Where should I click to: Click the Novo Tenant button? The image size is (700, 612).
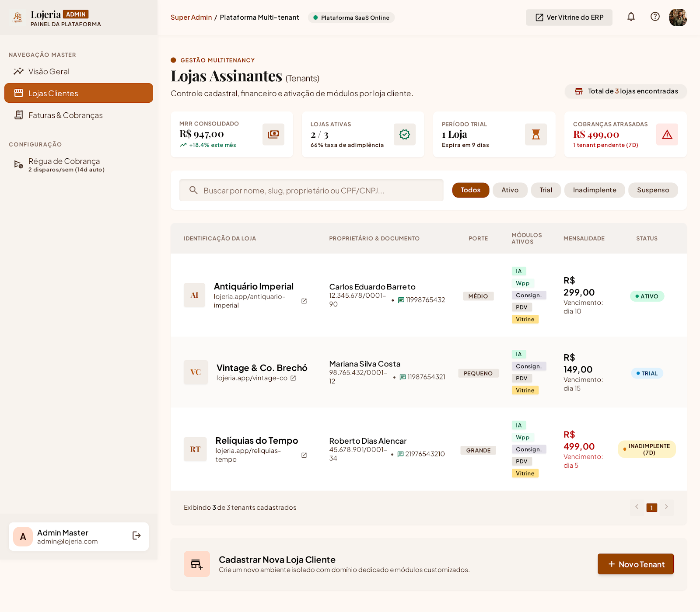pos(636,564)
